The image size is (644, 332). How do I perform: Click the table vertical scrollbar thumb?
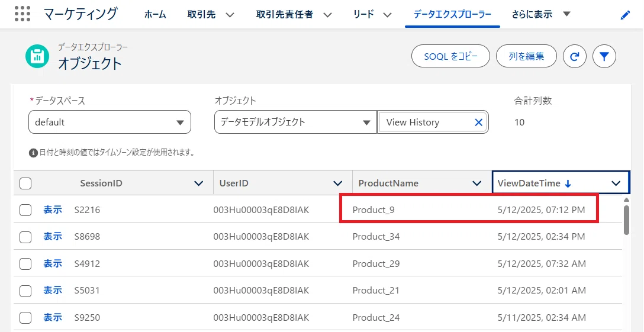click(x=626, y=220)
